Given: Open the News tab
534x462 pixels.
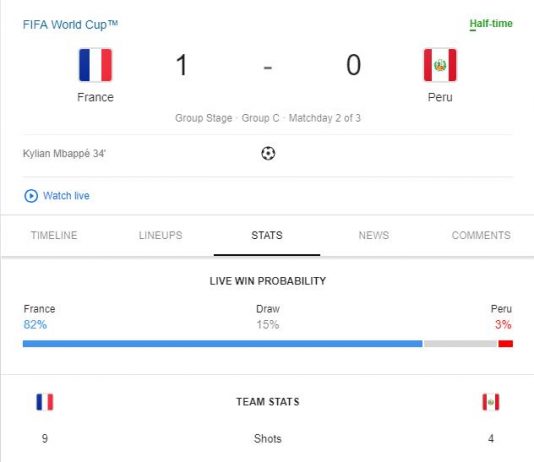Looking at the screenshot, I should [x=374, y=235].
